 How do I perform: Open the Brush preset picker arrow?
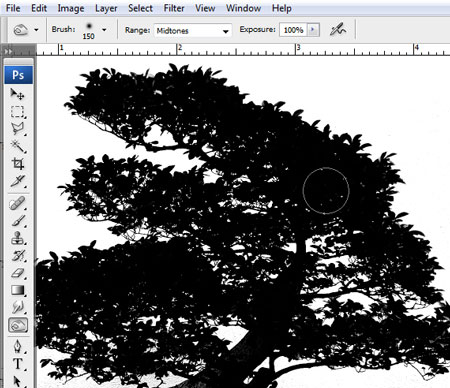pos(104,30)
